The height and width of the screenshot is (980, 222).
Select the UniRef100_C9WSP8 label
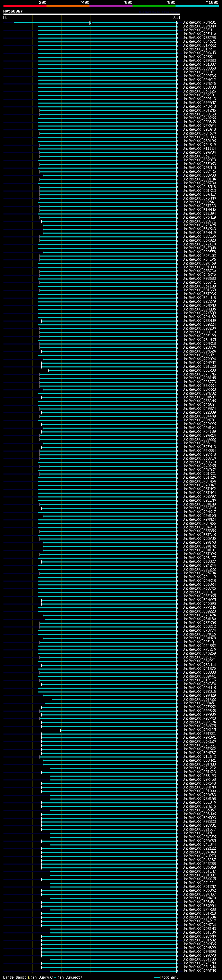(199, 955)
